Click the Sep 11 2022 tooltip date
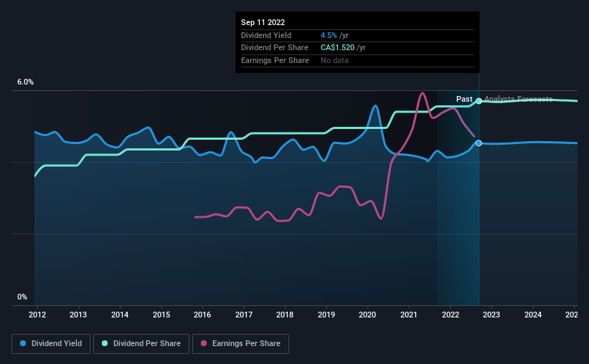Image resolution: width=589 pixels, height=364 pixels. pos(263,22)
